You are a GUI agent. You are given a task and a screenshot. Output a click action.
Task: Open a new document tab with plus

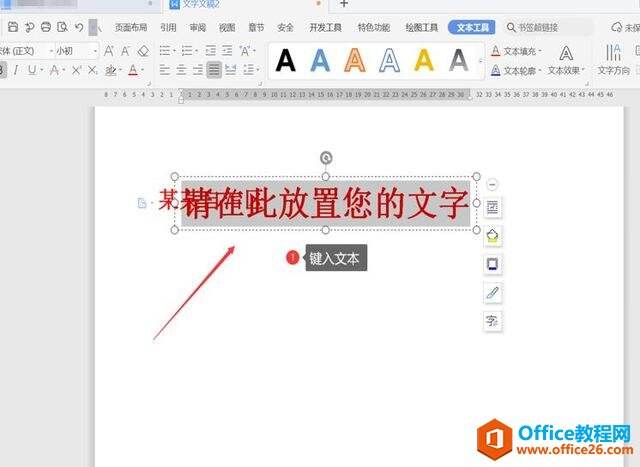[x=344, y=4]
